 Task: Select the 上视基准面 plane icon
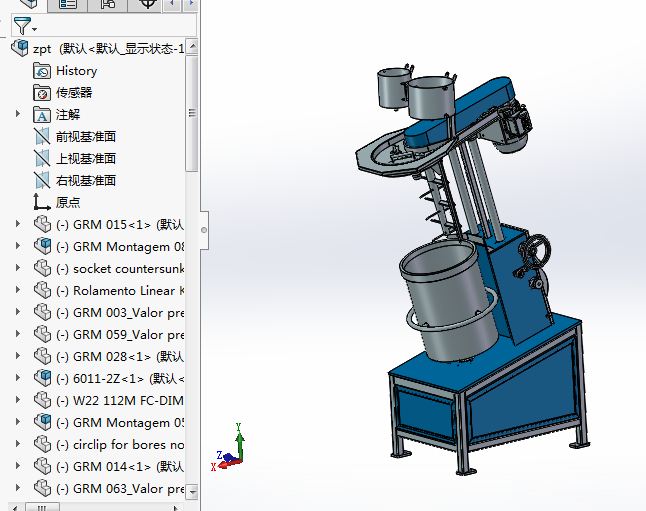coord(42,158)
